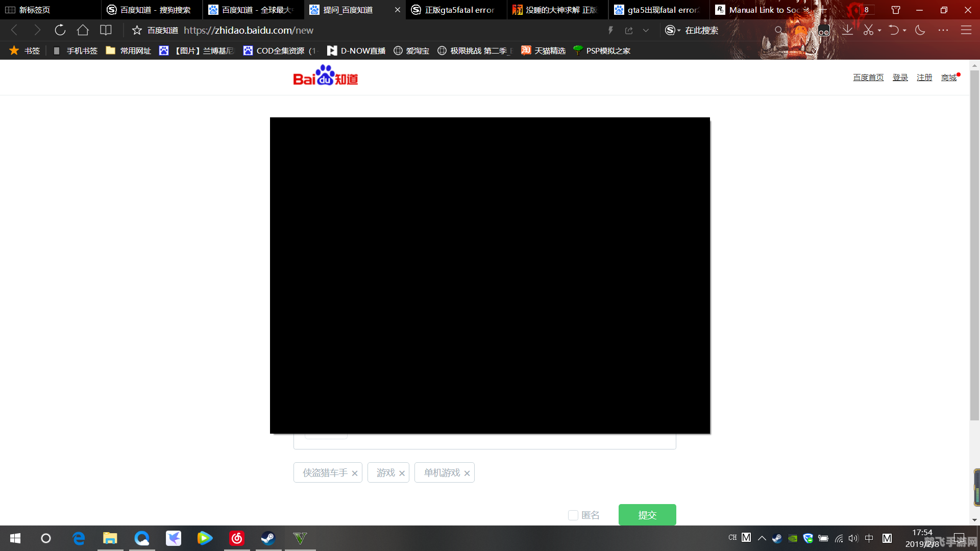980x551 pixels.
Task: Click the scissors screenshot tool icon
Action: (868, 30)
